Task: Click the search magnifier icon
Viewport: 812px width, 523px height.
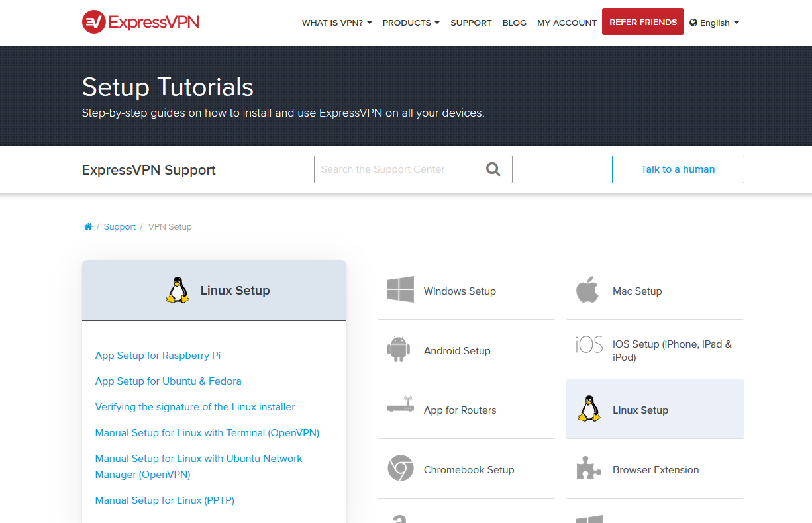Action: tap(493, 169)
